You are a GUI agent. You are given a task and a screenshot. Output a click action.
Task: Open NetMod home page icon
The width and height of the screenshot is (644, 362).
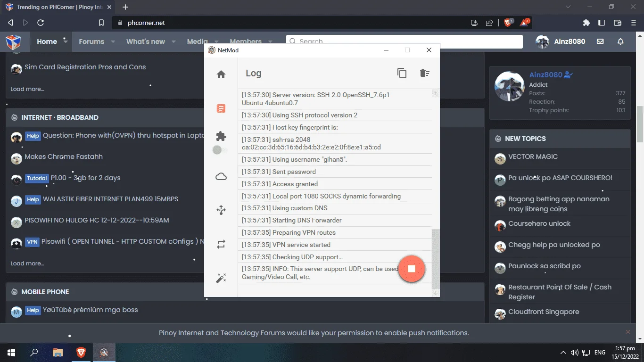click(x=221, y=74)
